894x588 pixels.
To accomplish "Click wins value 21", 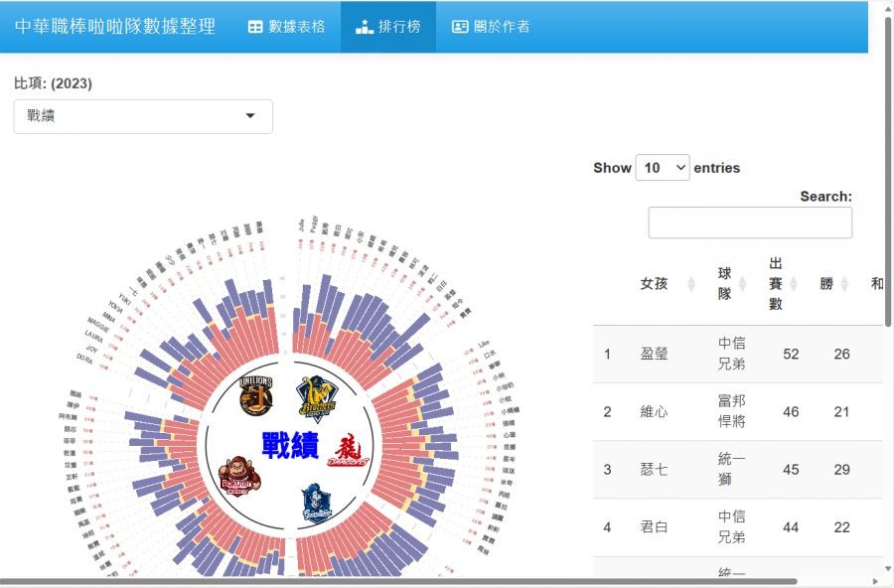I will [842, 412].
